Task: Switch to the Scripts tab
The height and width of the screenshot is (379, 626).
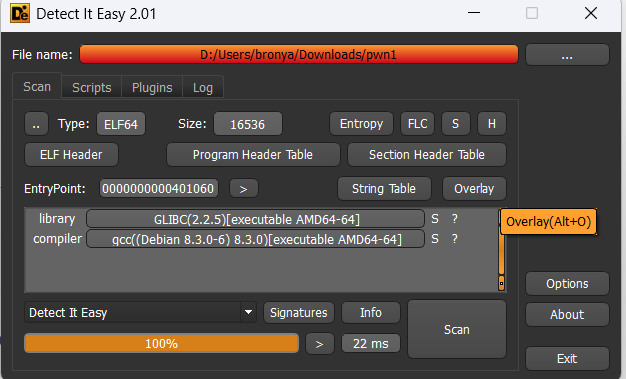Action: pyautogui.click(x=91, y=87)
